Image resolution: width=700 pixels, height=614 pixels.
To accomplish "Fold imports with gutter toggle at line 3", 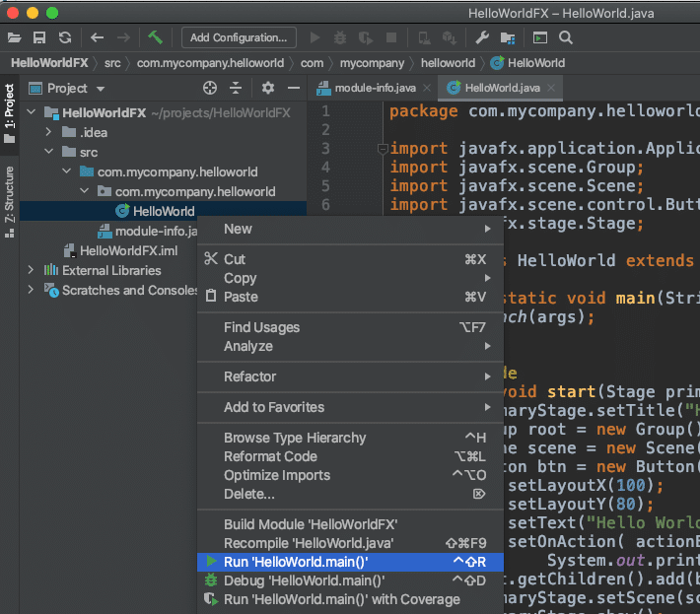I will (x=383, y=149).
